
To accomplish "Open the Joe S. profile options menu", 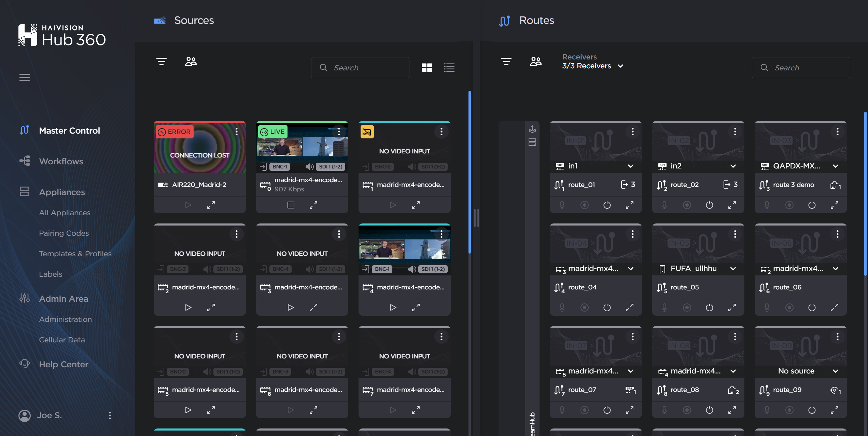I will click(110, 415).
